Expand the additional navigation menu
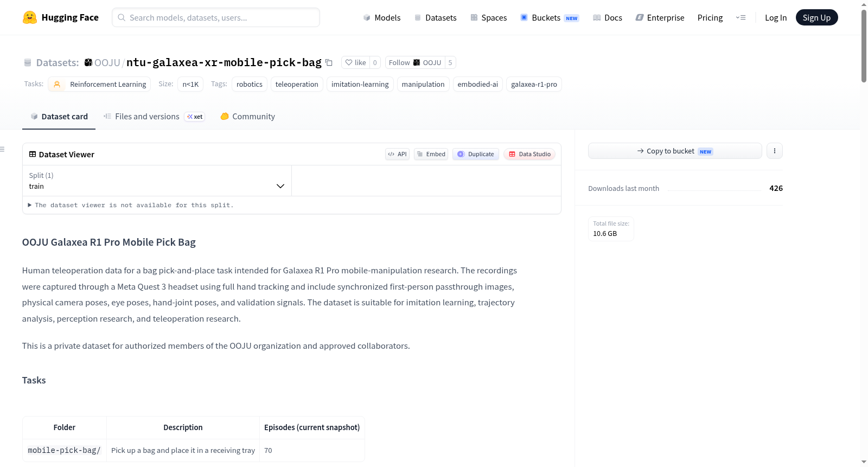The image size is (868, 467). point(741,17)
